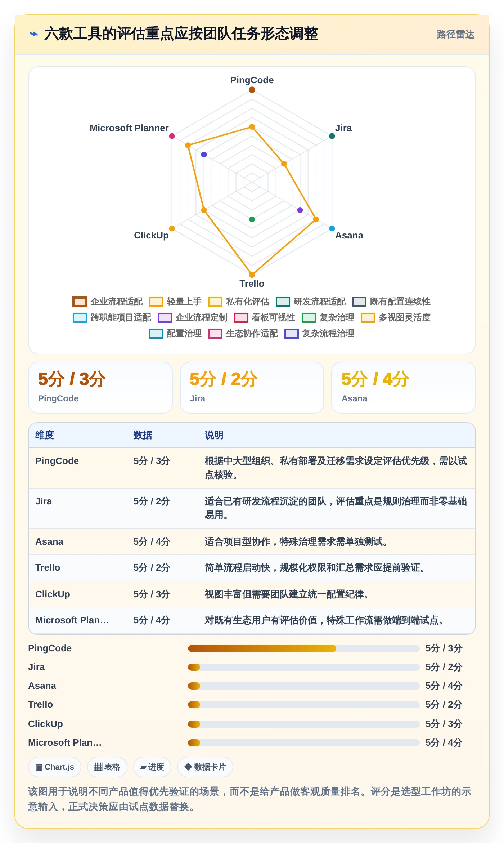Click the PingCode axis label on radar

coord(252,80)
